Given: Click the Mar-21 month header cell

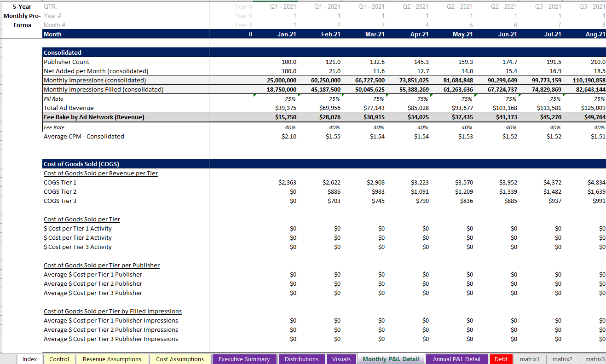Looking at the screenshot, I should (364, 34).
